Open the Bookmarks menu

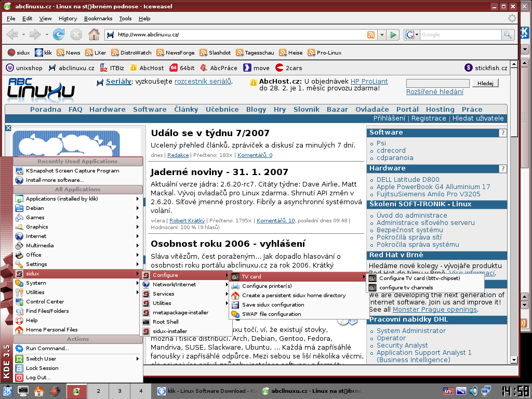98,18
